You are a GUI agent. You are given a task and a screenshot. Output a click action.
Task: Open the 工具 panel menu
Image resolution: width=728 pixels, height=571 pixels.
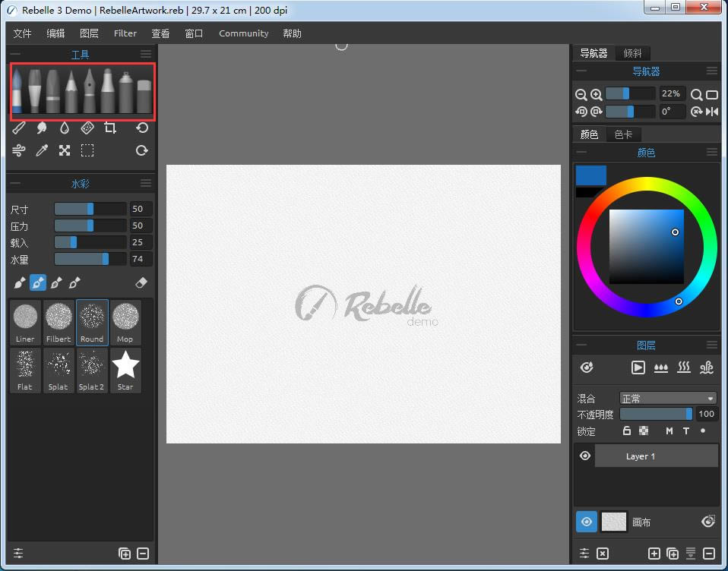pyautogui.click(x=146, y=54)
